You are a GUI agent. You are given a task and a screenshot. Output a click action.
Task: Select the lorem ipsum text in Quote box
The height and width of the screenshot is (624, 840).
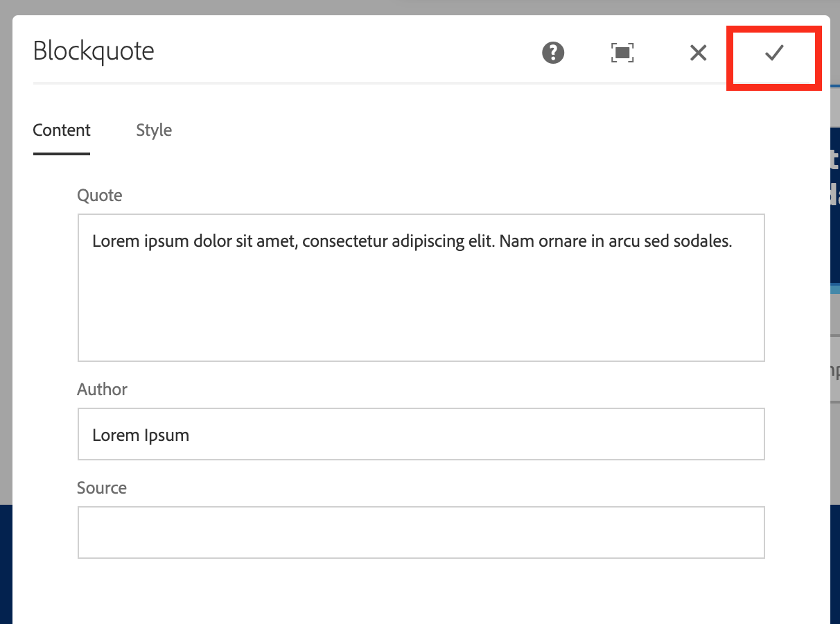coord(412,241)
